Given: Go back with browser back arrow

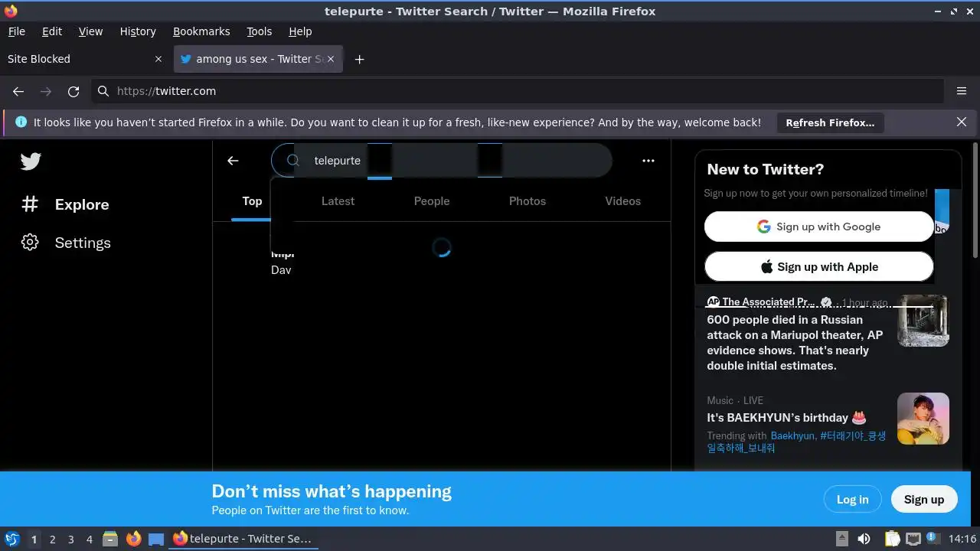Looking at the screenshot, I should pyautogui.click(x=18, y=91).
